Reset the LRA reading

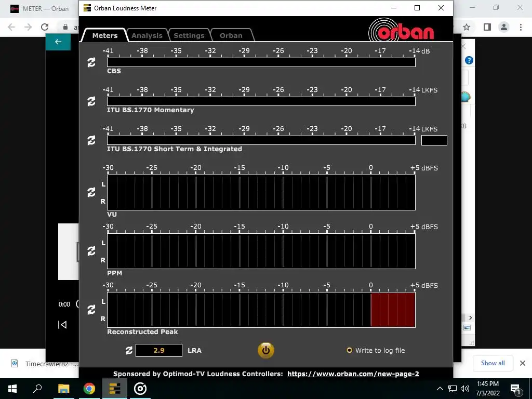129,351
